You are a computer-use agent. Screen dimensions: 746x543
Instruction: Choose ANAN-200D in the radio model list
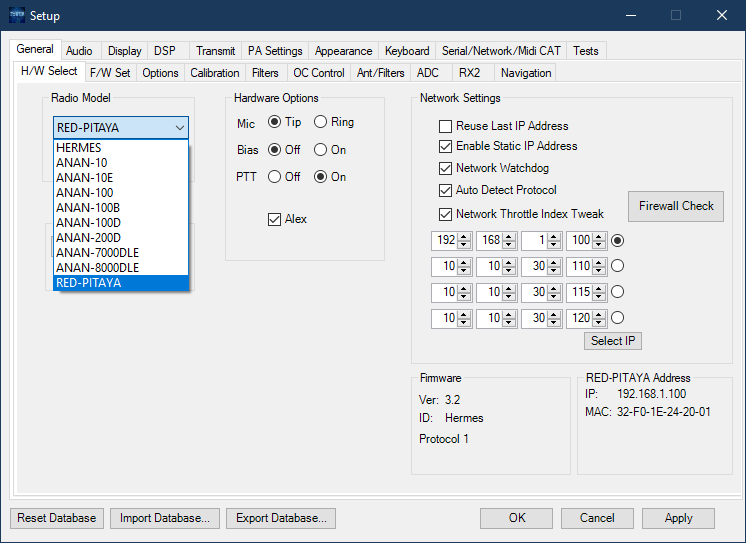pos(121,237)
